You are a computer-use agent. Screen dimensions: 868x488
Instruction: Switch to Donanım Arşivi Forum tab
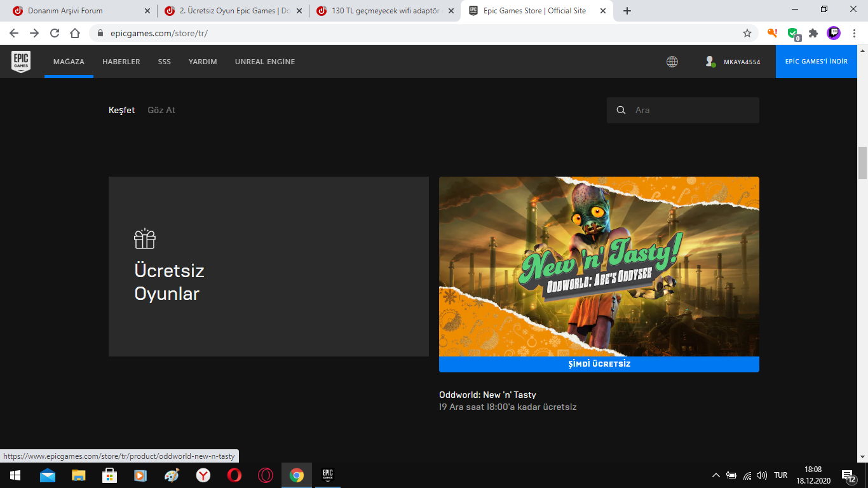[x=65, y=11]
